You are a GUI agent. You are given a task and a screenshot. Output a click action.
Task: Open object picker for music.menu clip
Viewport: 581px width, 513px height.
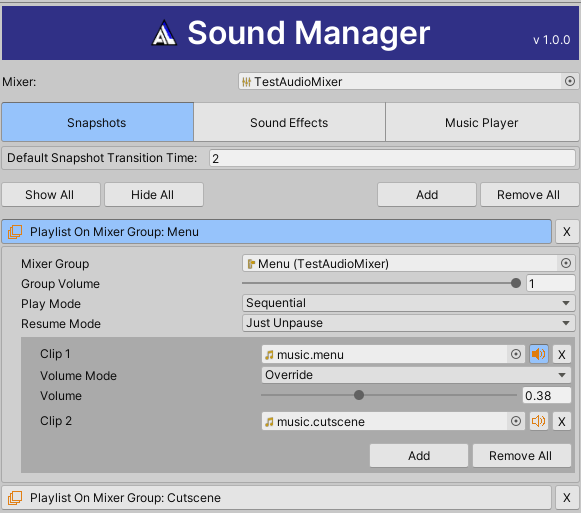[x=516, y=354]
